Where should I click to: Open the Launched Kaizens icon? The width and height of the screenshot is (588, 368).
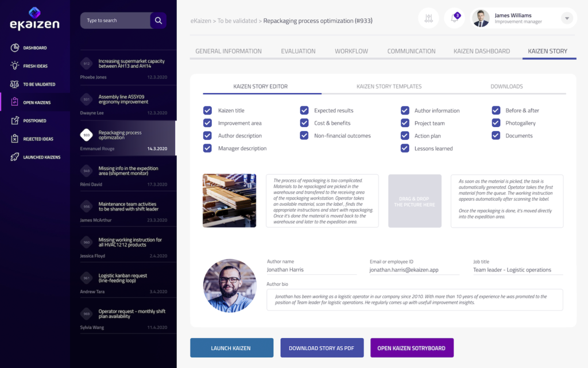click(15, 157)
